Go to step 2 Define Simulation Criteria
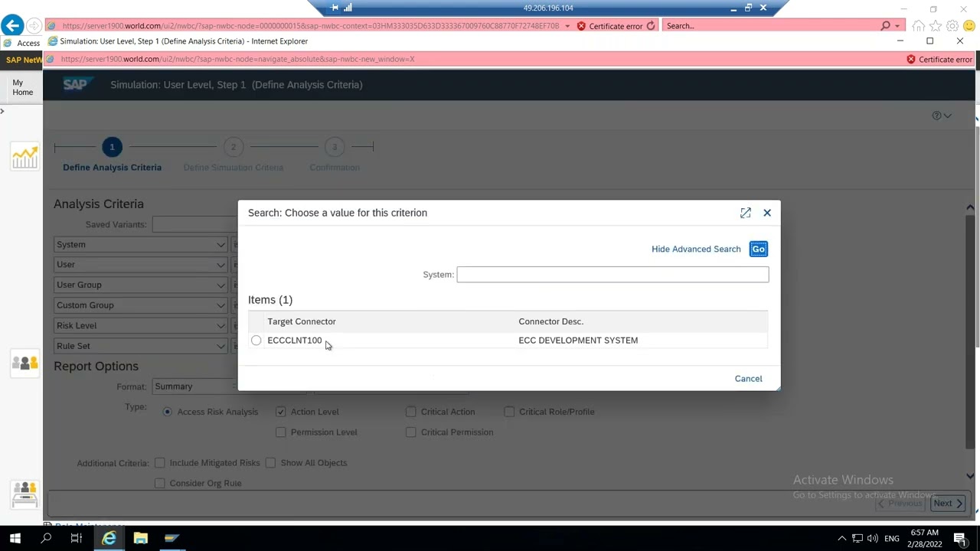 (233, 147)
